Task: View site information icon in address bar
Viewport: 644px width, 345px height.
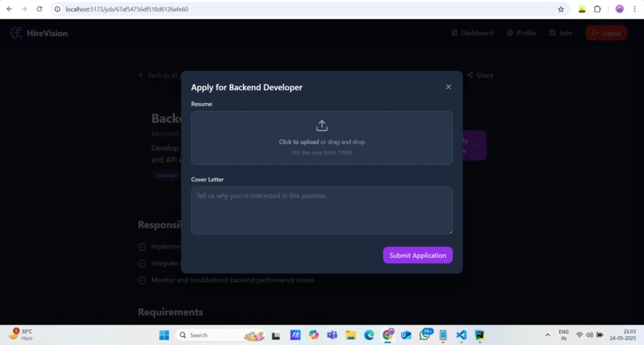Action: [57, 9]
